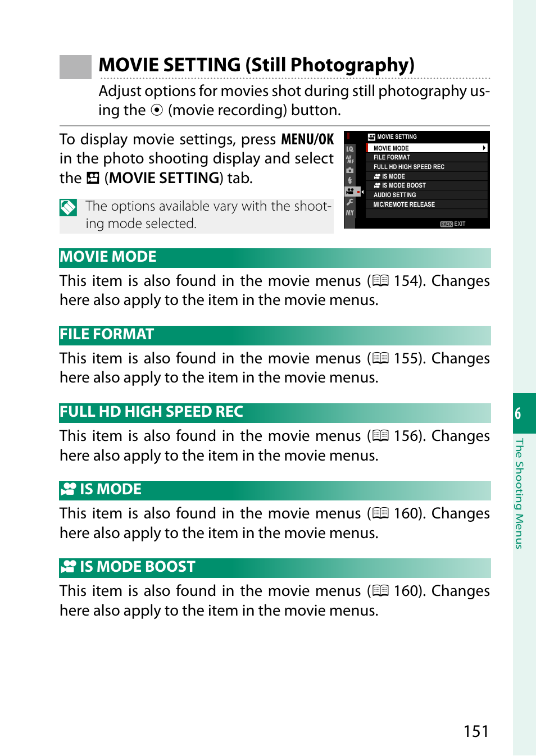Image resolution: width=536 pixels, height=756 pixels.
Task: Select the MY menu tab
Action: pos(349,213)
